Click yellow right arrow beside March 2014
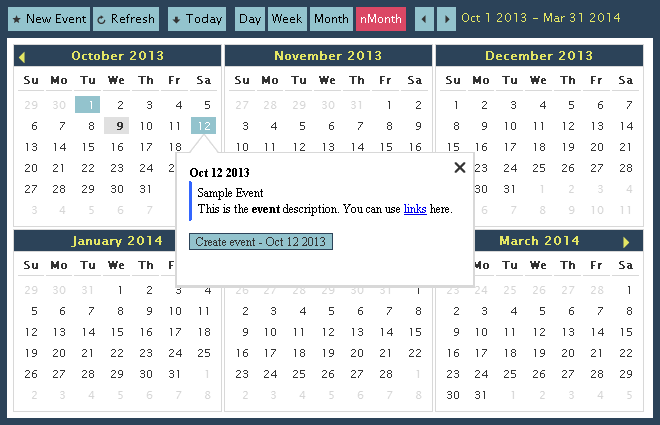Screen dimensions: 660x425 (626, 242)
